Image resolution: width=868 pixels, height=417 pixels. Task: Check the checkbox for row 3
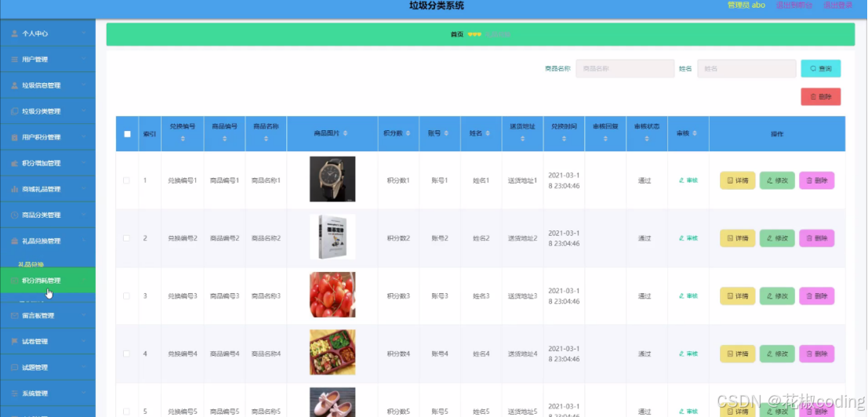(127, 296)
